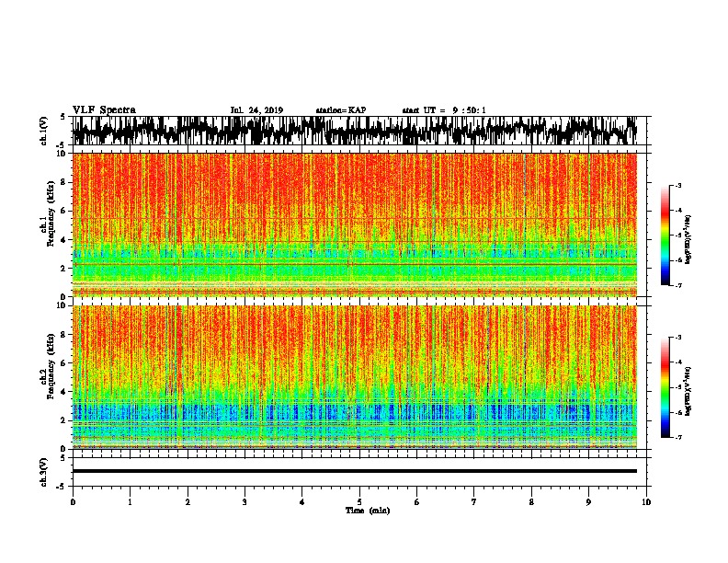Click the "VLF Spectra" plot title
The width and height of the screenshot is (728, 563).
[104, 109]
